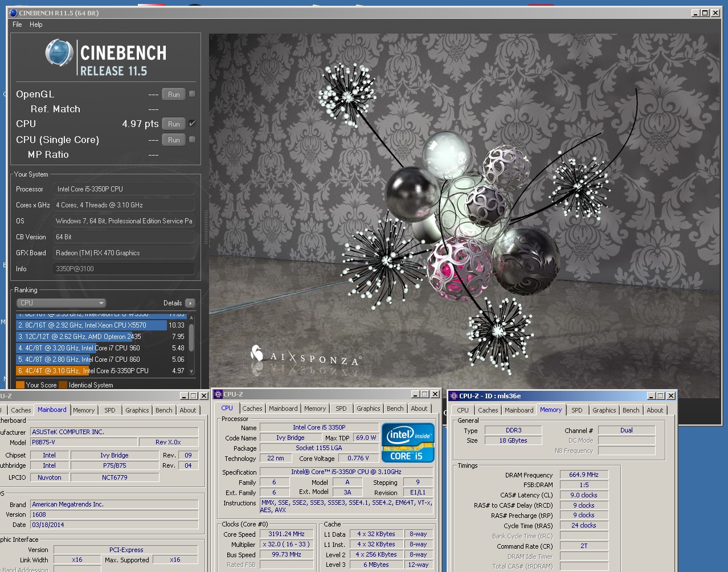
Task: Open About tab in left CPU-Z window
Action: point(188,410)
